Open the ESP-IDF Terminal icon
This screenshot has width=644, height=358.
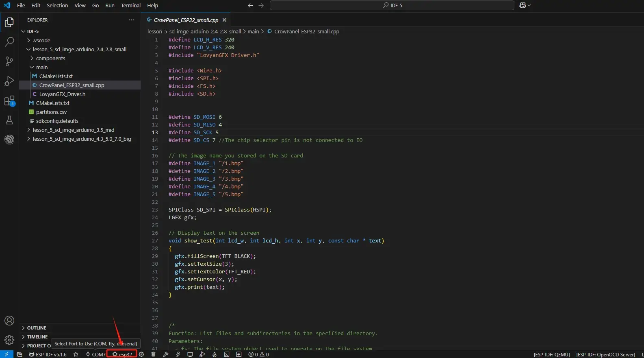(x=227, y=354)
